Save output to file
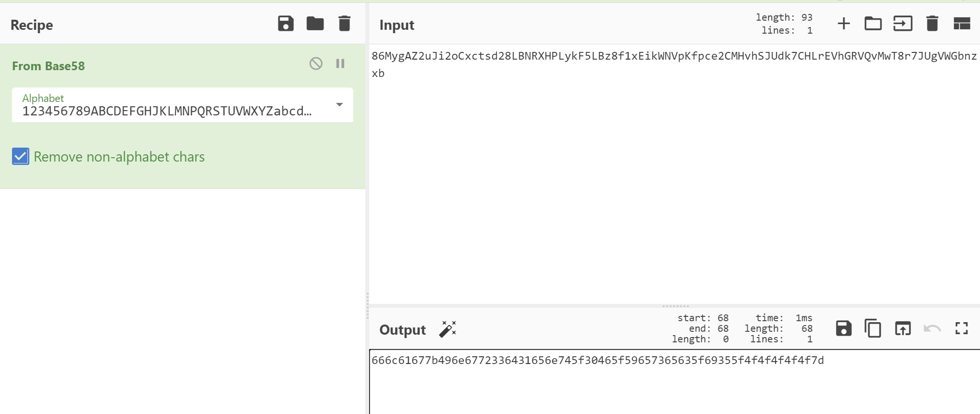 point(844,328)
